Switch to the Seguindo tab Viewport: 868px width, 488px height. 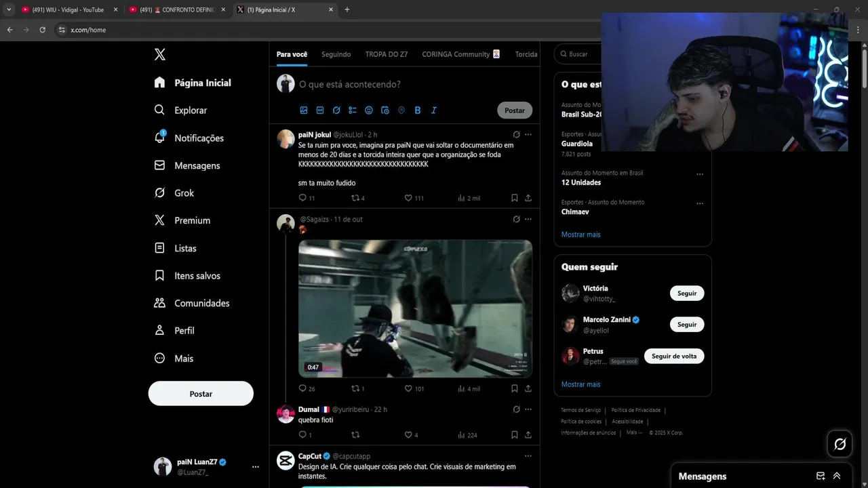(x=336, y=54)
